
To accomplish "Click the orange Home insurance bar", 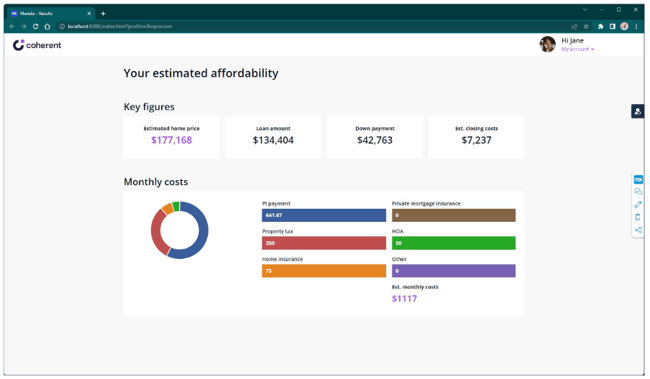I will click(x=324, y=271).
